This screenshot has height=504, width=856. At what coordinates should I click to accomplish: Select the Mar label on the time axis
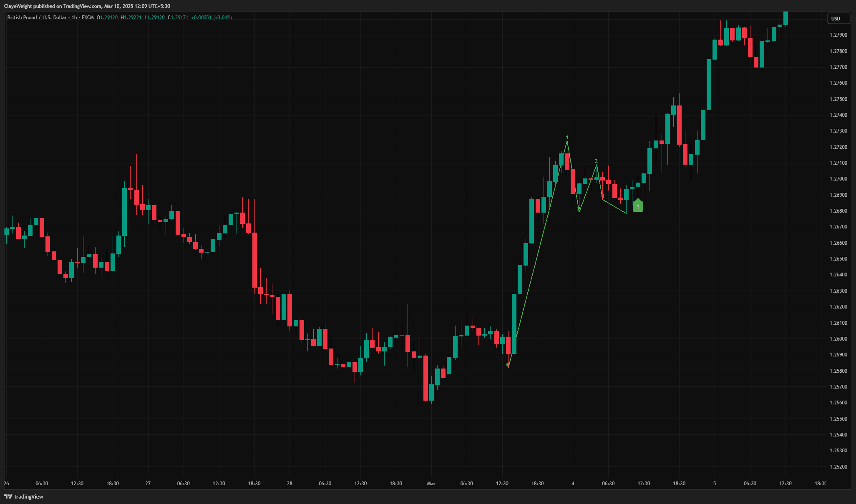click(431, 484)
